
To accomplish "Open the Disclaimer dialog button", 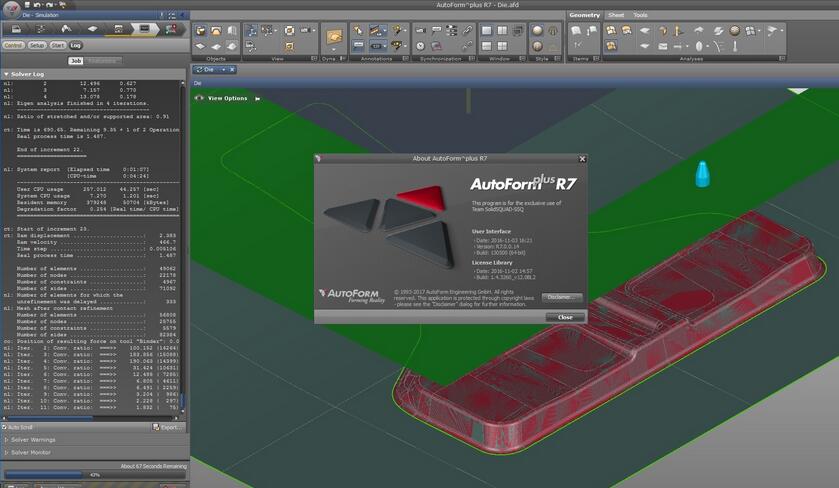I will [x=561, y=297].
